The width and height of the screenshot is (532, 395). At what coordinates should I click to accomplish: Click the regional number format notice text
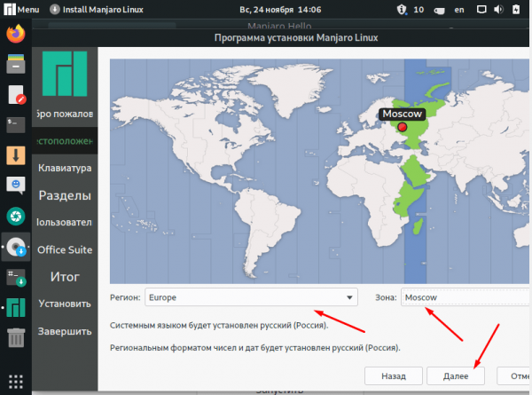point(255,348)
